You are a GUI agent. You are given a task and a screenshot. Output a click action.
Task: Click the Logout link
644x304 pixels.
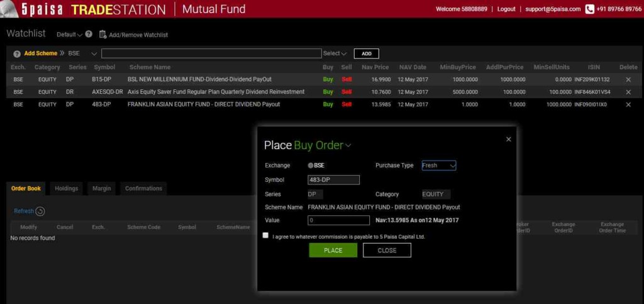point(506,9)
